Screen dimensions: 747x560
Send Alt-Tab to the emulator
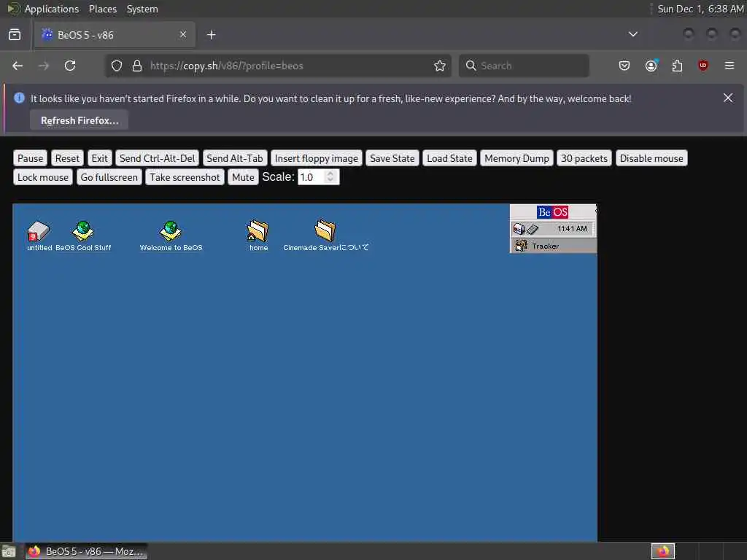tap(235, 158)
